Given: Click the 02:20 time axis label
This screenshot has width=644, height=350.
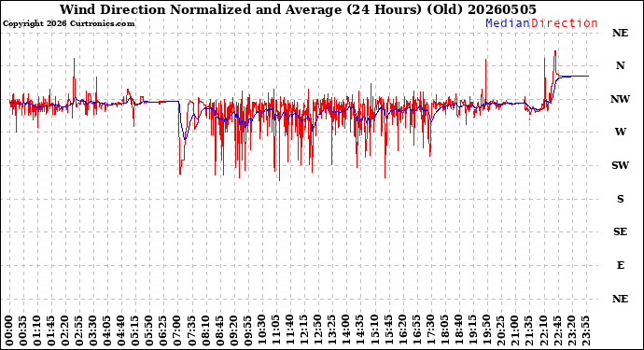Looking at the screenshot, I should pyautogui.click(x=65, y=330).
